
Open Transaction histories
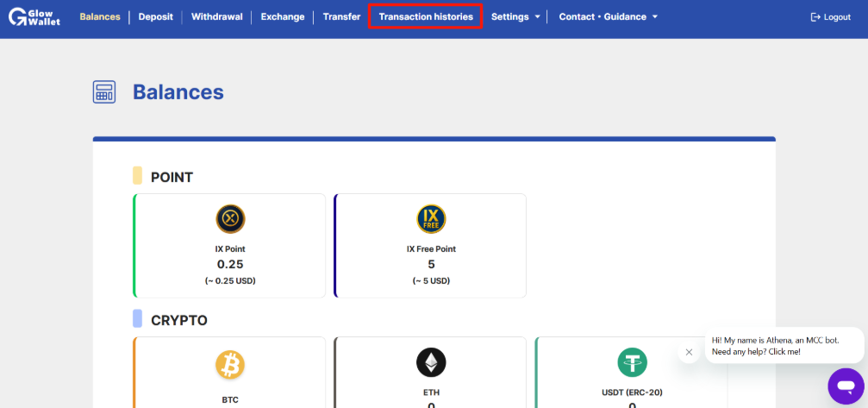pyautogui.click(x=426, y=16)
